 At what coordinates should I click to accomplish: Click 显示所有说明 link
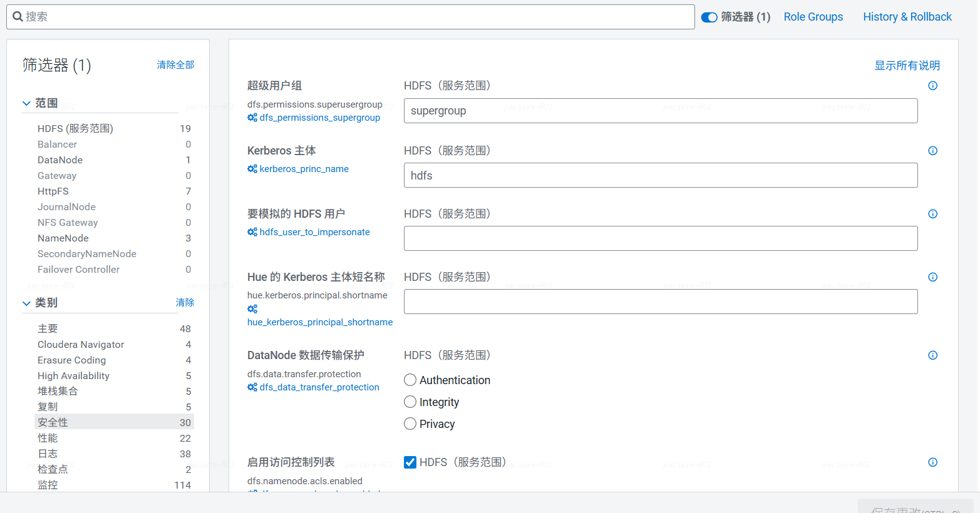pos(907,65)
